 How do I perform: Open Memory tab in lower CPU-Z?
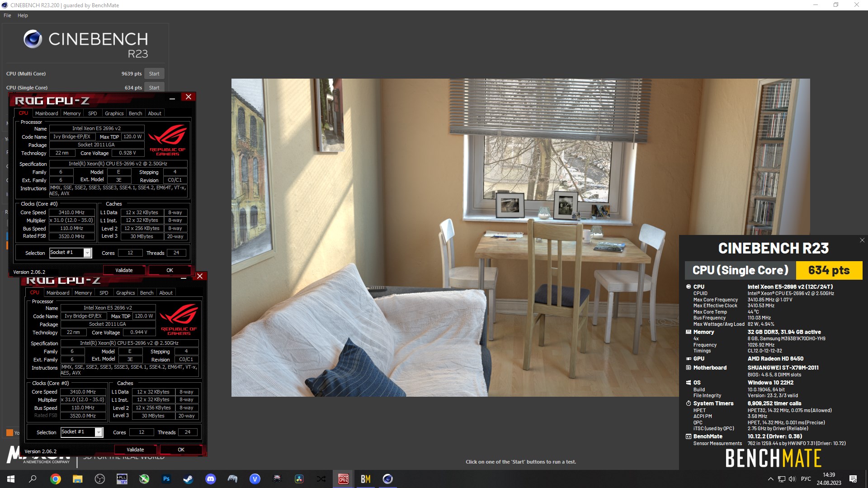83,293
